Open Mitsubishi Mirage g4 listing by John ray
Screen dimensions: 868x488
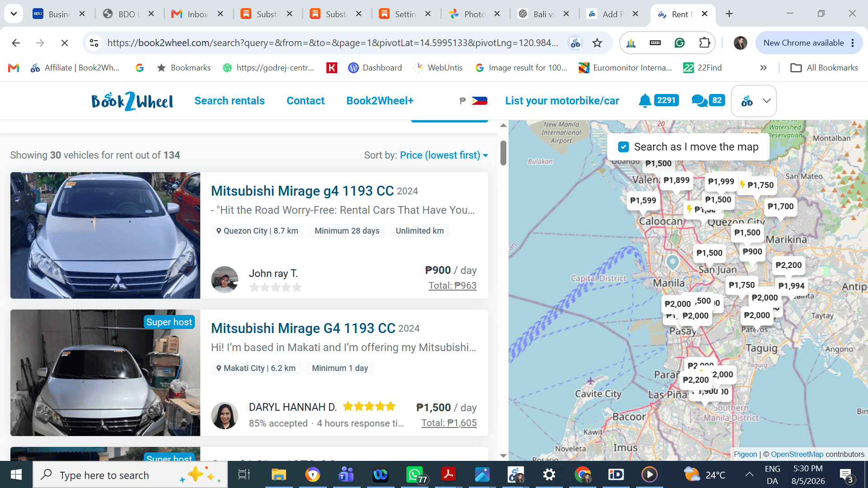tap(302, 191)
